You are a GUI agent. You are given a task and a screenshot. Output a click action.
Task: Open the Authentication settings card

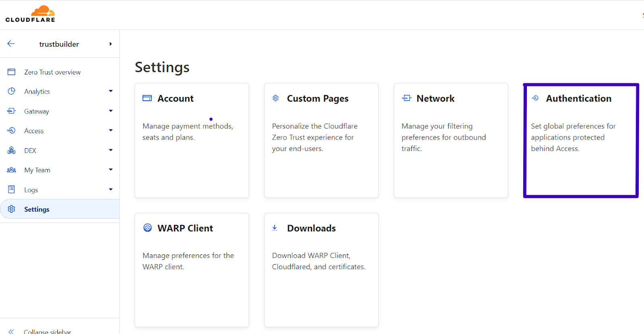click(580, 140)
